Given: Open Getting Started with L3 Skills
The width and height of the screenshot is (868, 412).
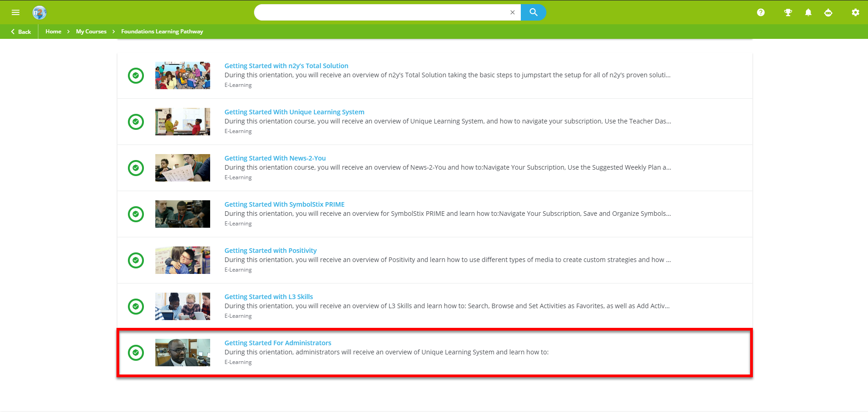Looking at the screenshot, I should coord(269,297).
